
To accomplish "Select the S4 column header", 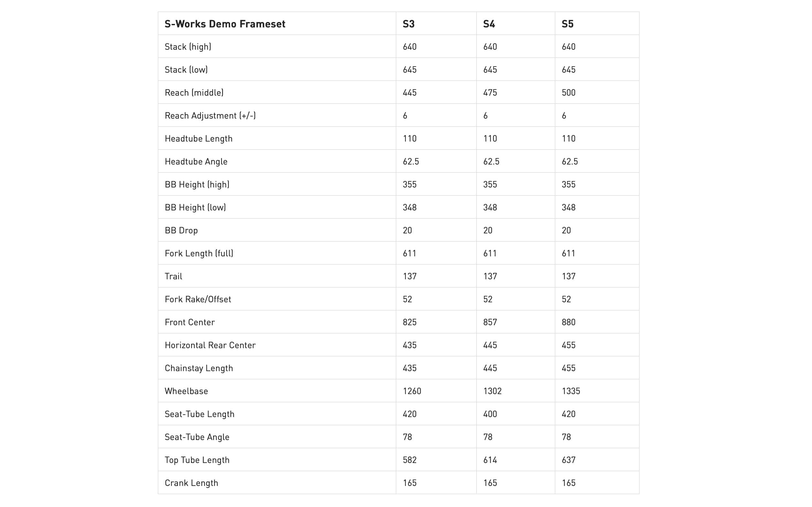I will (489, 24).
